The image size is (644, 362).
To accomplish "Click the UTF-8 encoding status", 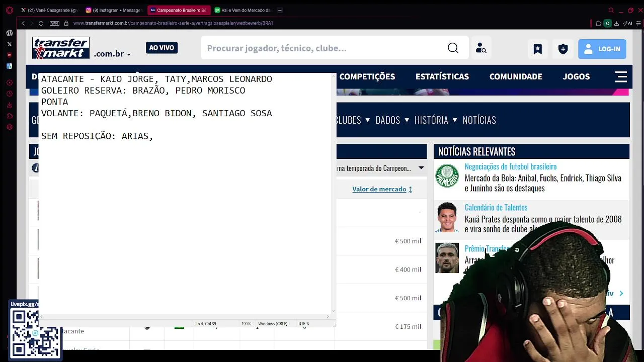I will coord(303,324).
